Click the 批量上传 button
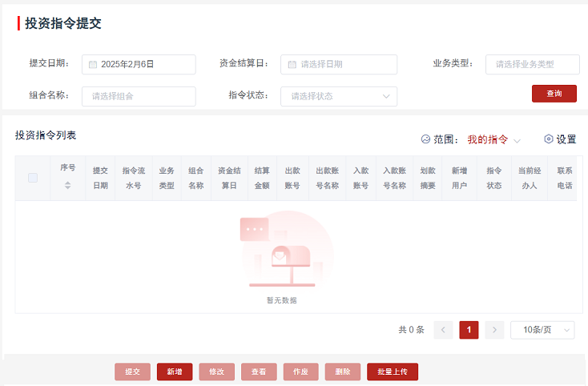This screenshot has height=386, width=588. click(x=393, y=372)
